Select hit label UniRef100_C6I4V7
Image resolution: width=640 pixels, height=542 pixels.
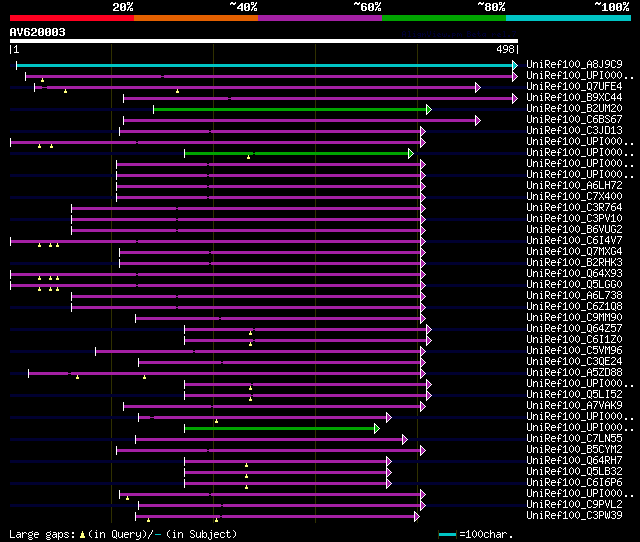tap(574, 241)
